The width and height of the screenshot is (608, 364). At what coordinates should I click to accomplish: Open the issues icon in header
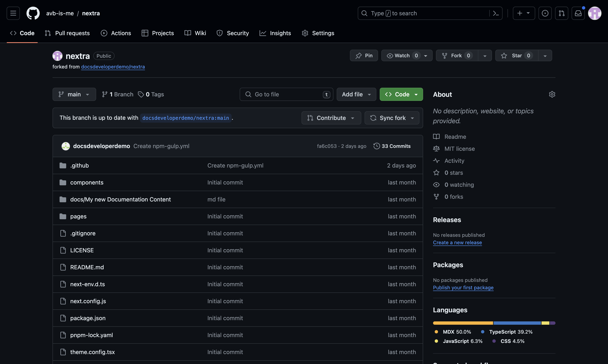(x=545, y=13)
